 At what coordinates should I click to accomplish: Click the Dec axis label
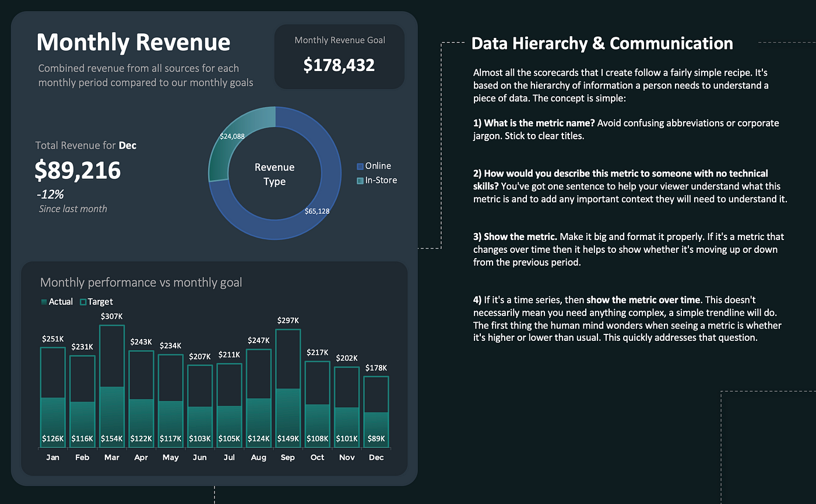[x=377, y=457]
